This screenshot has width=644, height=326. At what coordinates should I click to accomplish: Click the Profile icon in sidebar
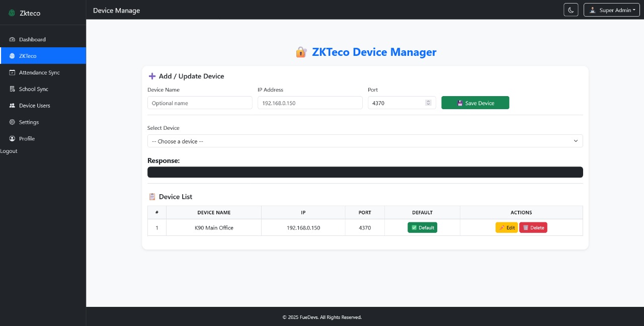pyautogui.click(x=12, y=139)
